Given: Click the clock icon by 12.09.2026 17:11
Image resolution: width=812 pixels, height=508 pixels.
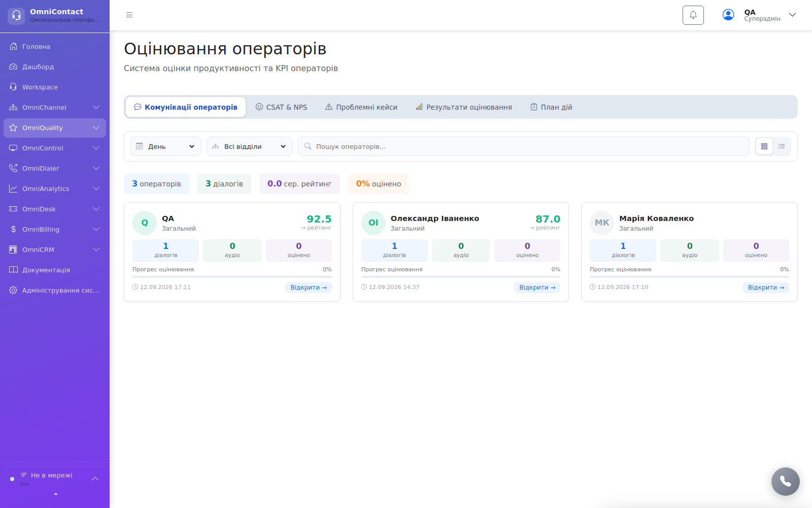Looking at the screenshot, I should [136, 287].
